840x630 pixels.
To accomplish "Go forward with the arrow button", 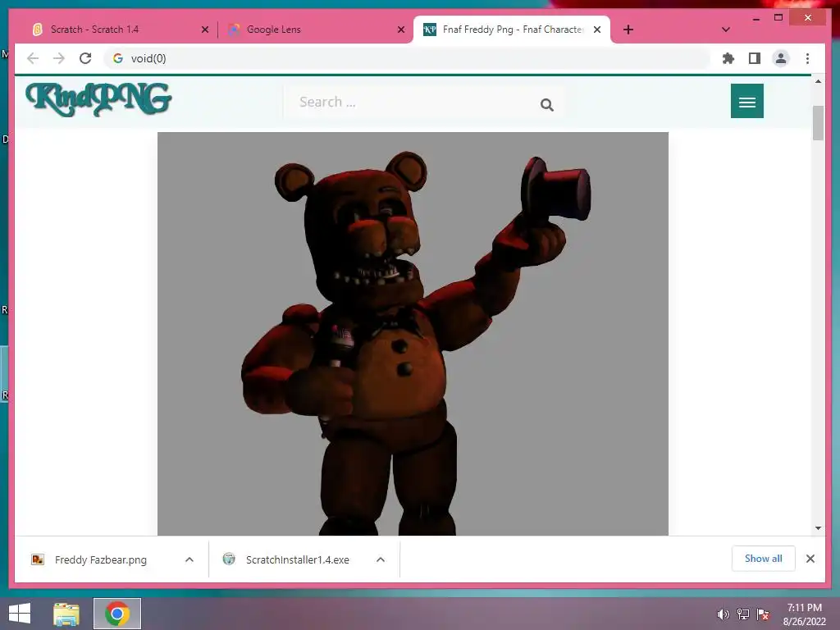I will click(59, 58).
